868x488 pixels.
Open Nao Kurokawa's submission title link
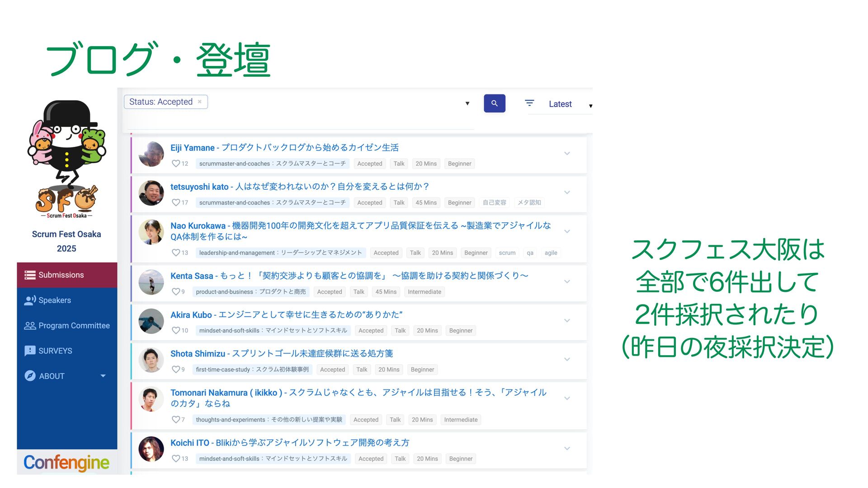(x=361, y=231)
